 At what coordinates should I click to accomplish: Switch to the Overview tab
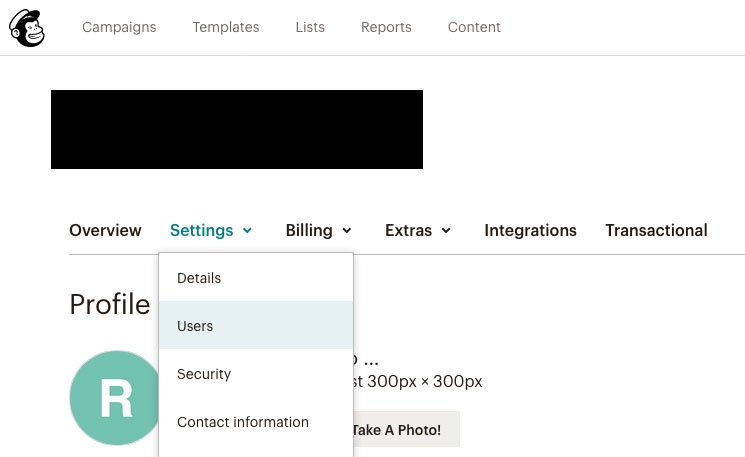click(105, 230)
